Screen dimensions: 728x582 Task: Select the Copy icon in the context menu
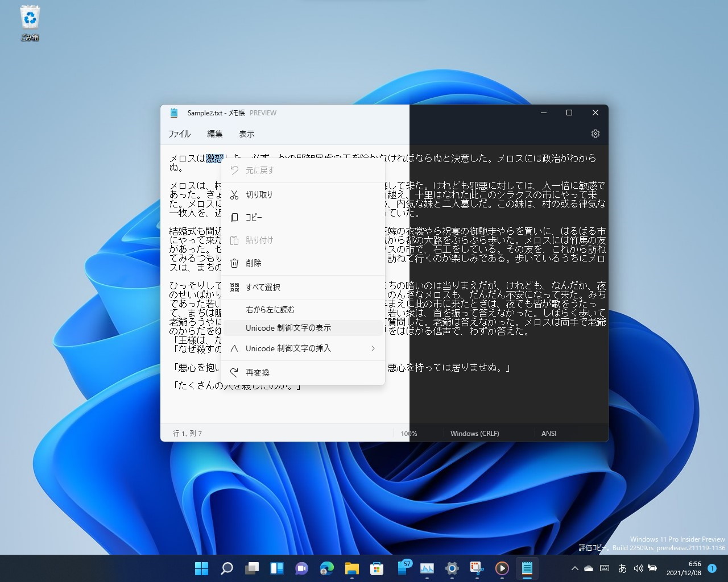click(234, 217)
